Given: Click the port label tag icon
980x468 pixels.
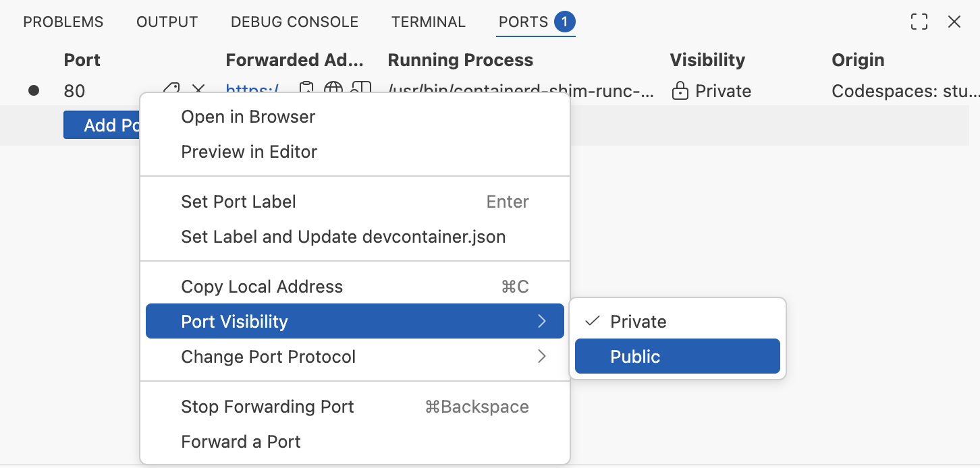Looking at the screenshot, I should (172, 90).
